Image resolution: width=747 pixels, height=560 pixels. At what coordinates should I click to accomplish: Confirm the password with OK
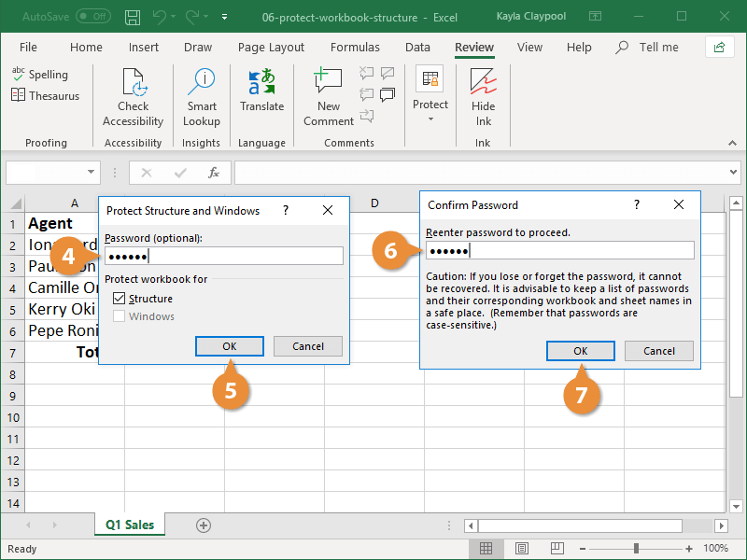click(x=581, y=350)
